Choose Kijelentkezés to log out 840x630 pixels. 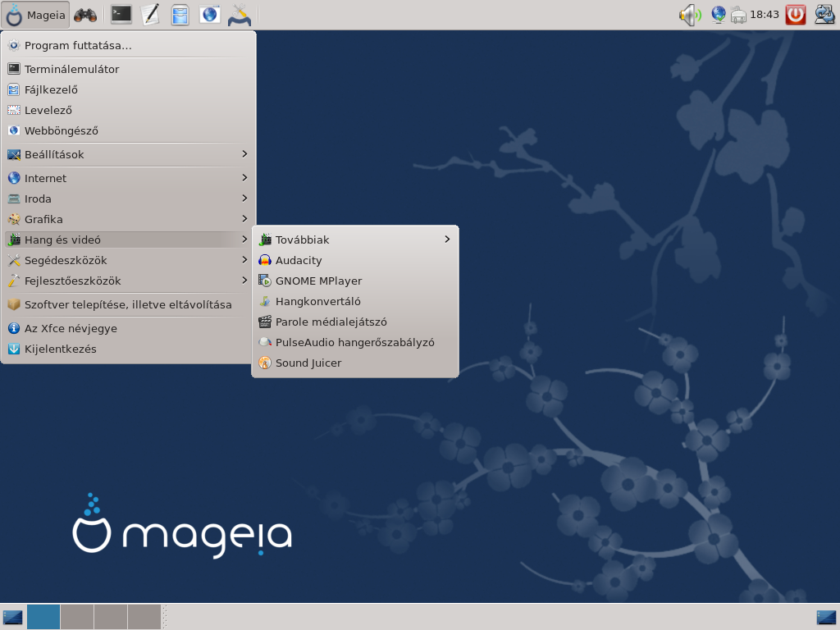click(x=128, y=349)
